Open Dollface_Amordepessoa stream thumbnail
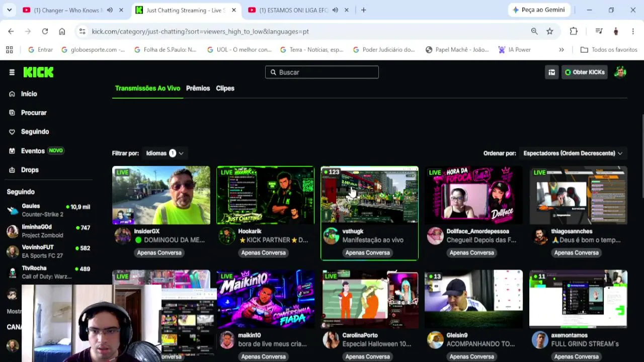This screenshot has height=362, width=644. 473,195
